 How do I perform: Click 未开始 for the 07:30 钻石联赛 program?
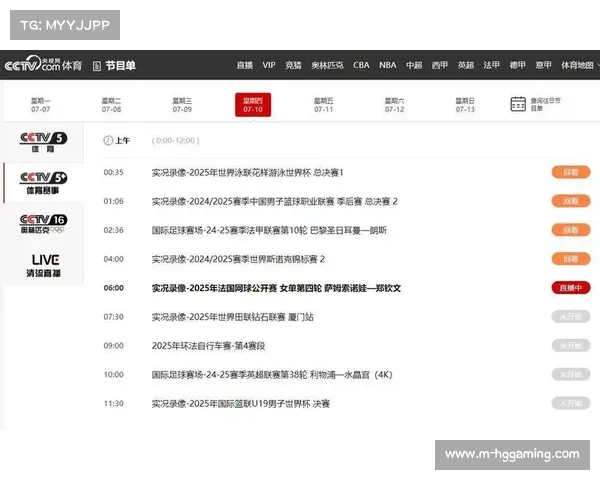pos(571,317)
